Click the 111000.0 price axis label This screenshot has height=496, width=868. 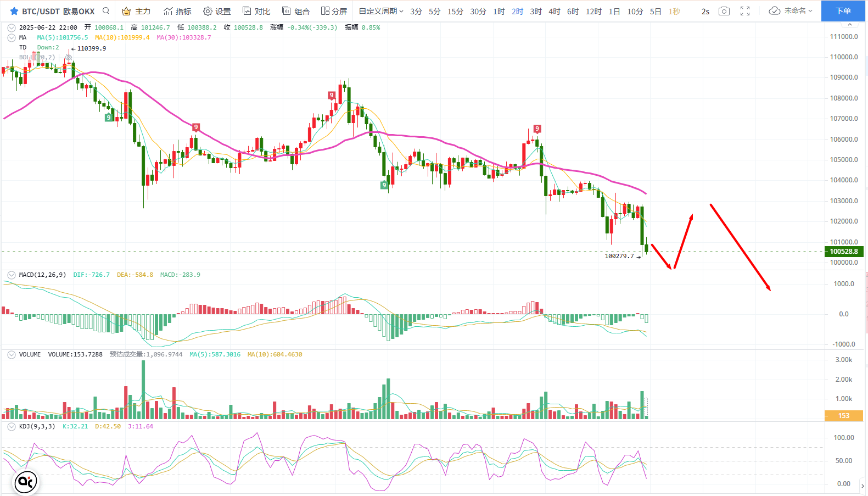[844, 36]
